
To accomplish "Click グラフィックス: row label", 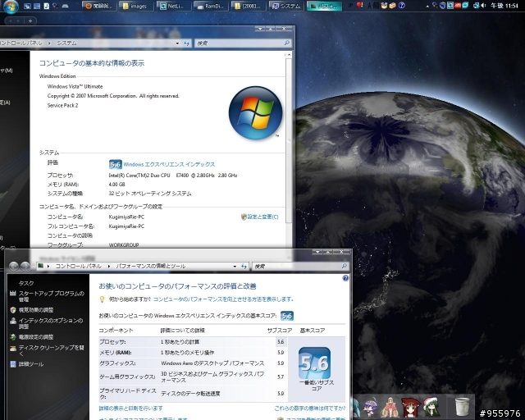I will click(117, 363).
